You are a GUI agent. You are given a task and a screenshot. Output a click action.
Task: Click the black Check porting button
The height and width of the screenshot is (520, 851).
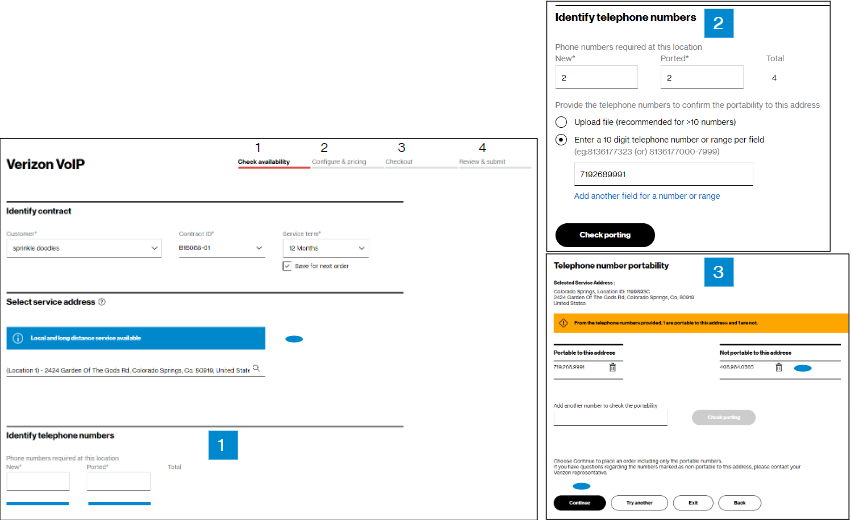605,235
